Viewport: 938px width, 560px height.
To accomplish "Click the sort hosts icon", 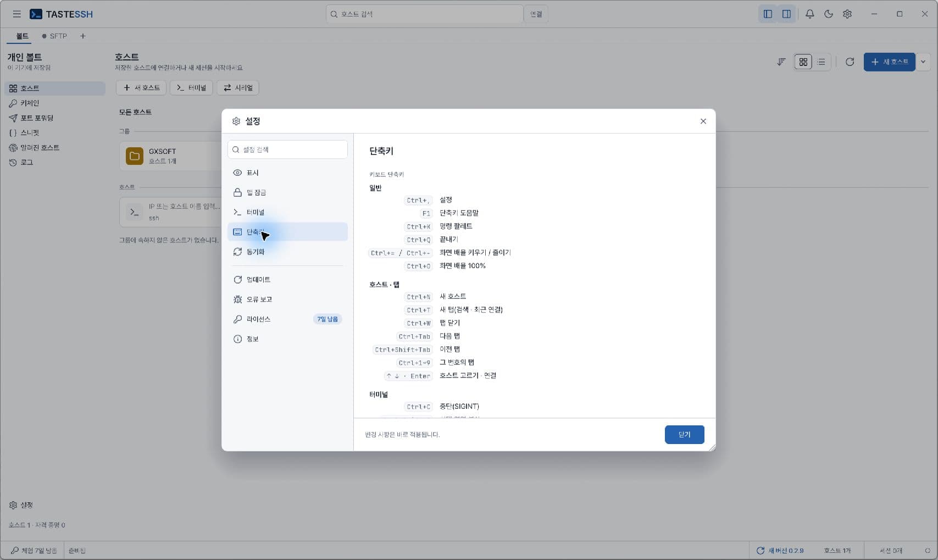I will coord(781,62).
